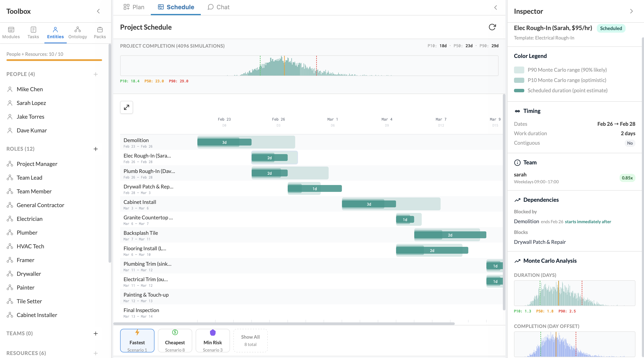
Task: Open the Ontology panel
Action: 77,32
